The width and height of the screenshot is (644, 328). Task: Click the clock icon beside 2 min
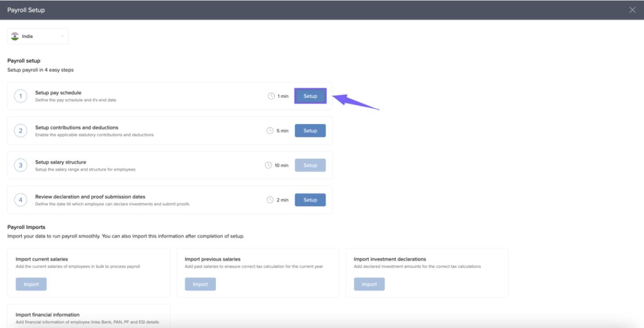270,200
